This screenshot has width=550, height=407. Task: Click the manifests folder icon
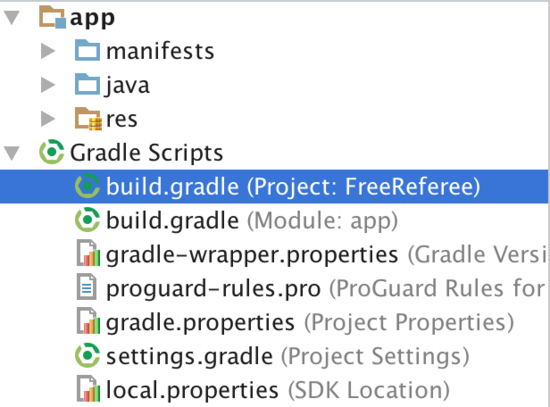click(x=87, y=51)
